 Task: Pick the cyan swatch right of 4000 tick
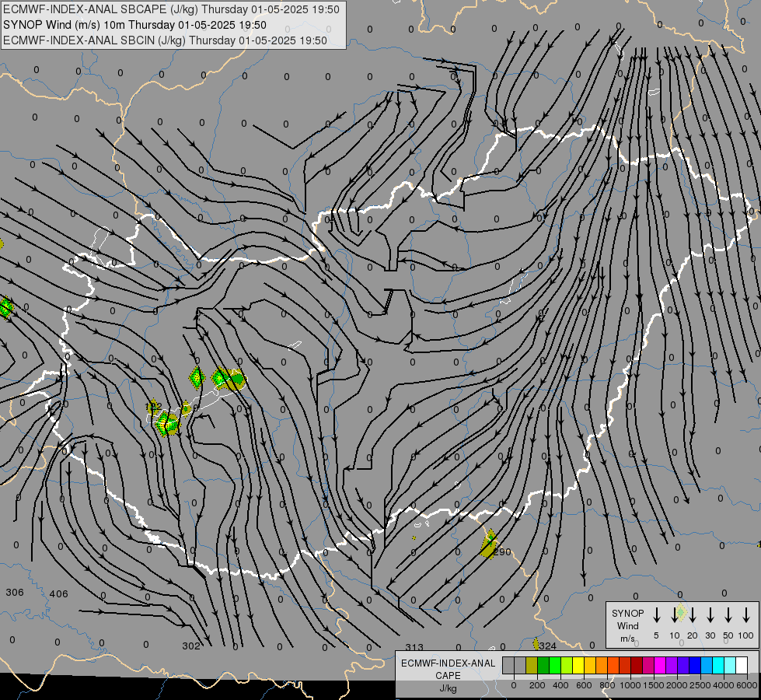(729, 666)
